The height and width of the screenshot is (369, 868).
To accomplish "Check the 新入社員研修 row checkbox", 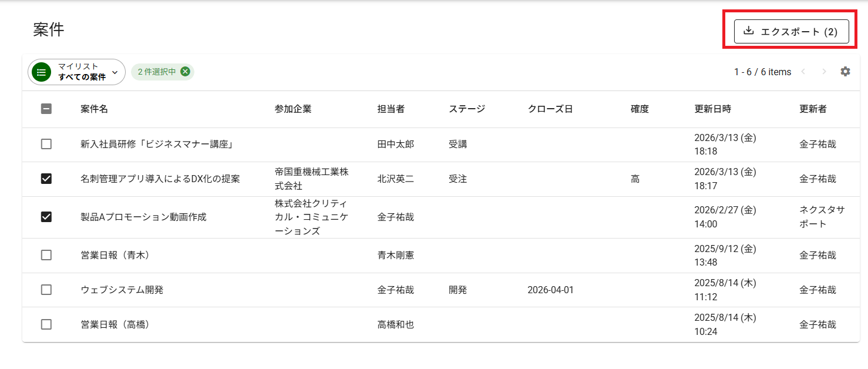I will tap(46, 144).
